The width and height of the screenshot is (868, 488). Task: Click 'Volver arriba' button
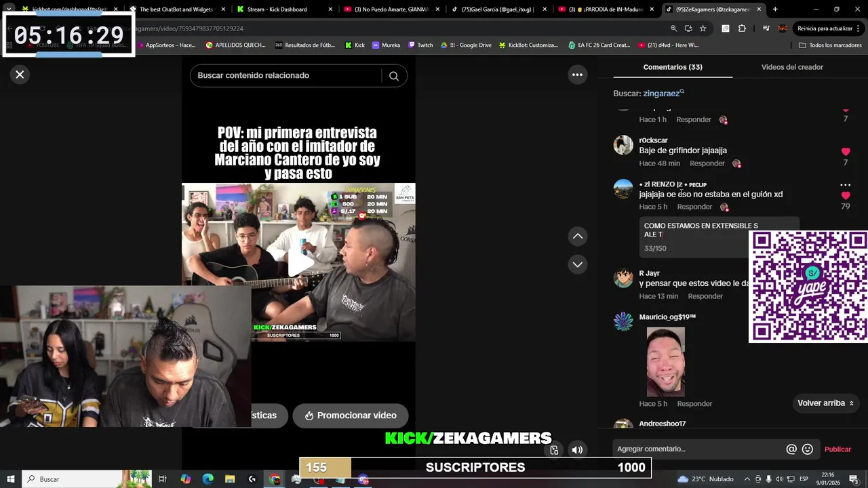tap(825, 403)
